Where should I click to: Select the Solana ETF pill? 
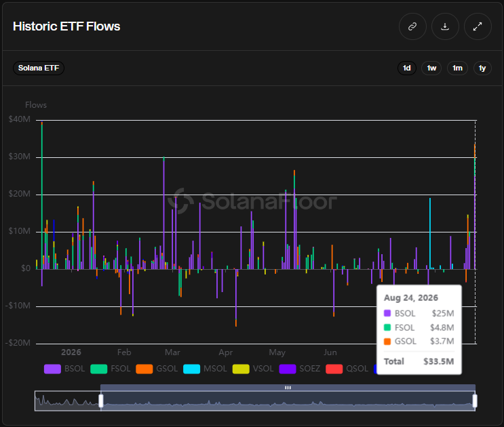(39, 68)
